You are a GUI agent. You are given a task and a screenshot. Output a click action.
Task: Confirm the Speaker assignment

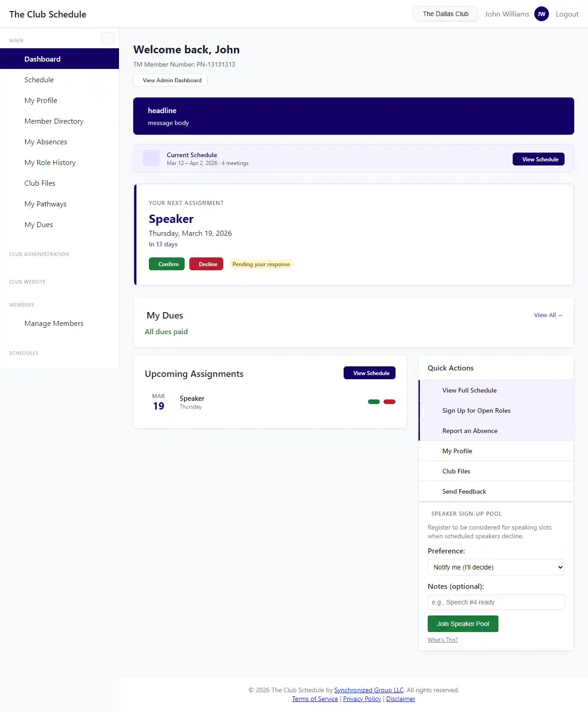pos(167,264)
